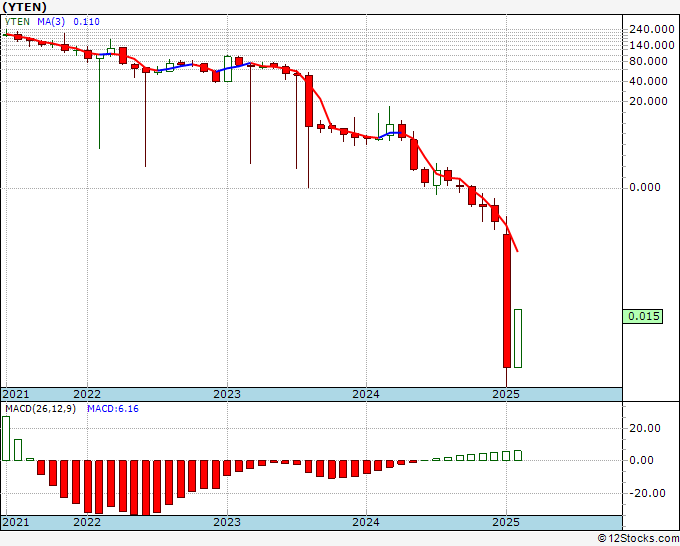
Task: Click the MACD:6.16 value label
Action: [113, 409]
